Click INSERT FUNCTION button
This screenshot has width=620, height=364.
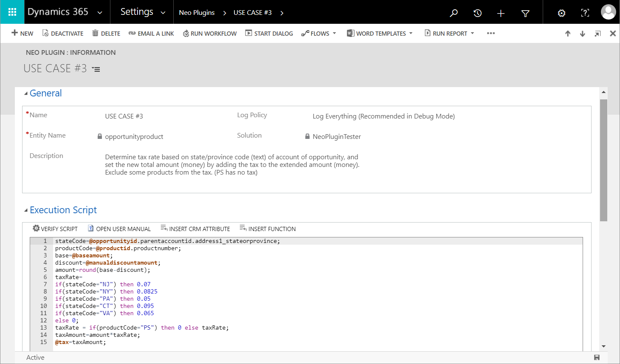tap(268, 229)
